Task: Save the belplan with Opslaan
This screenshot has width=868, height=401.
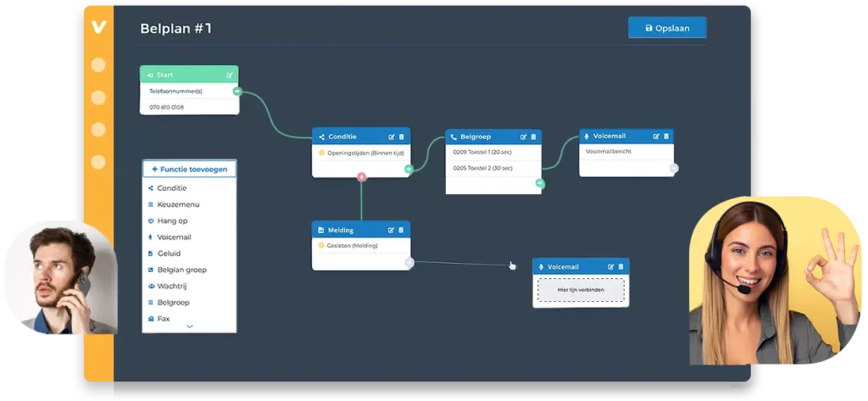Action: point(667,28)
